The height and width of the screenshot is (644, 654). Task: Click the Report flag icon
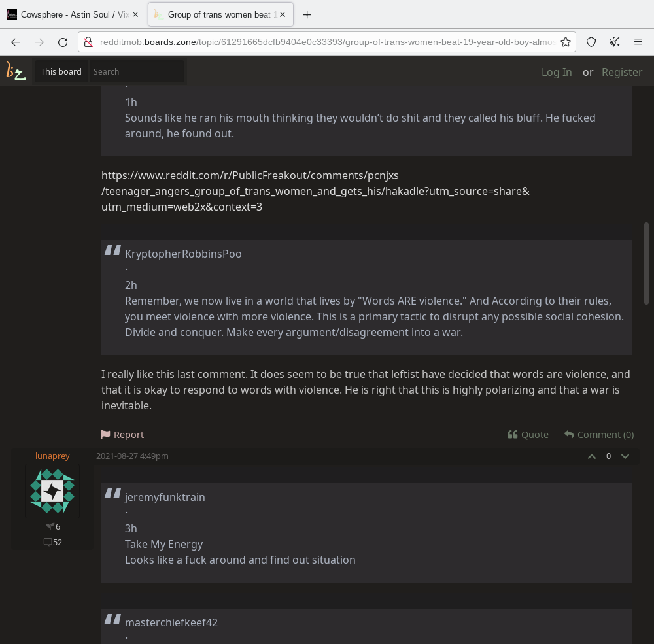click(105, 434)
